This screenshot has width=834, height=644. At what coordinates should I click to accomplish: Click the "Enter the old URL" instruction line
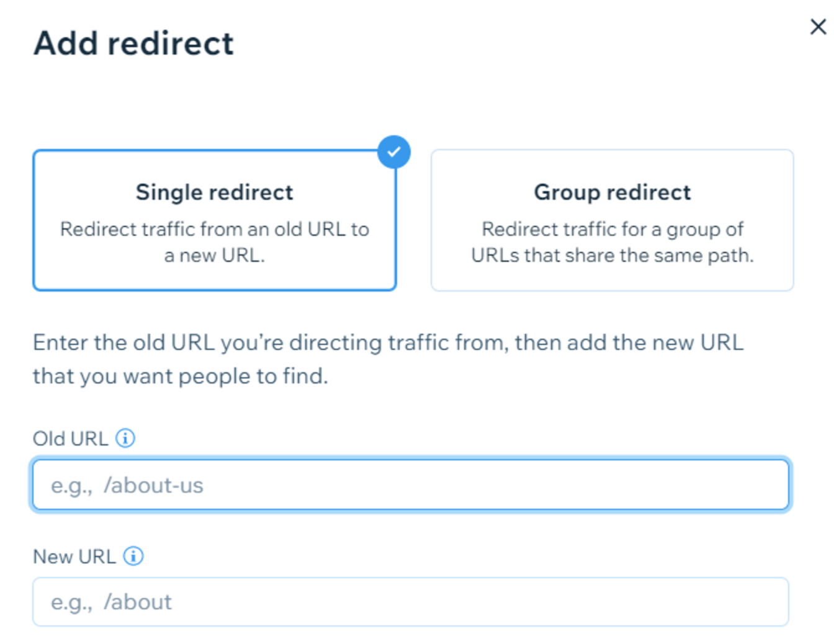(388, 342)
